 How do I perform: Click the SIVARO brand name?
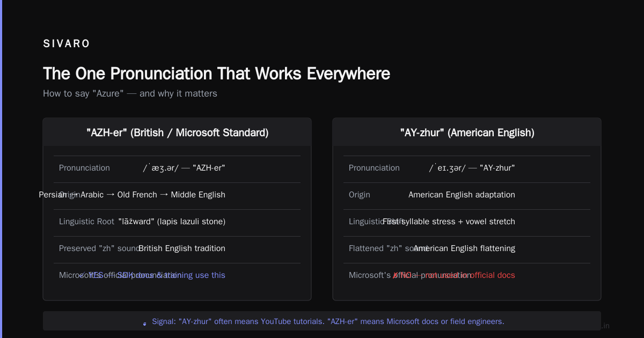(67, 44)
